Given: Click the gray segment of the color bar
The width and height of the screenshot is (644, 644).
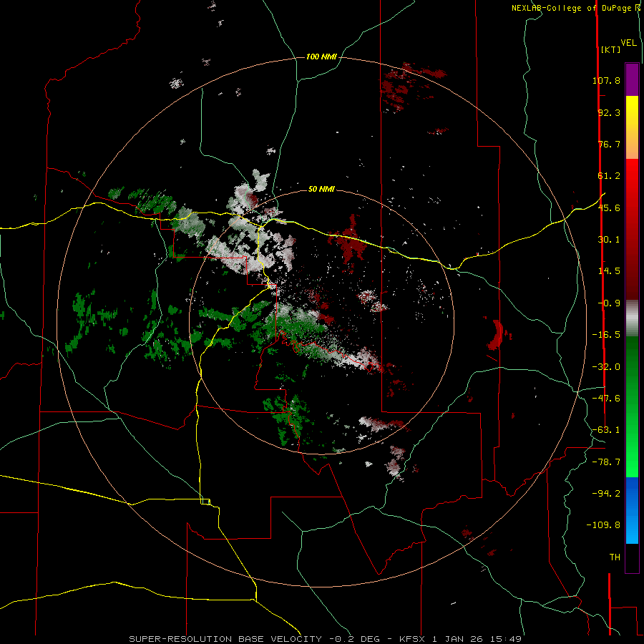Looking at the screenshot, I should pyautogui.click(x=632, y=318).
